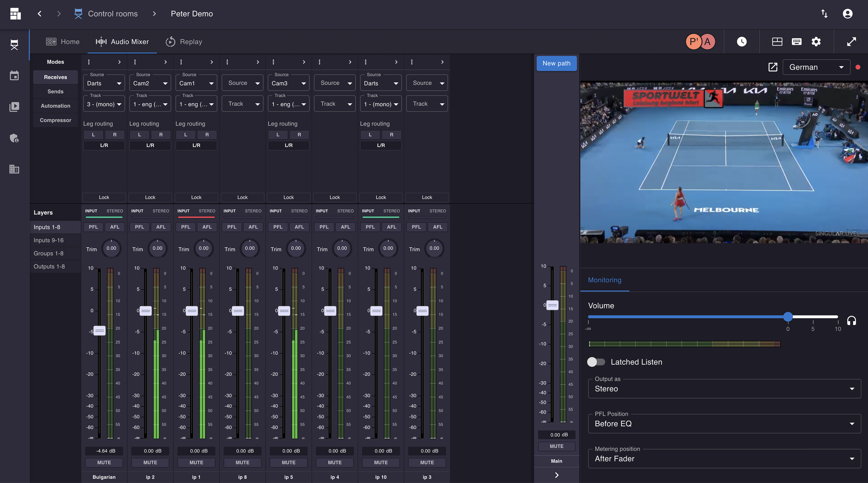
Task: Select the Automation mode
Action: (x=56, y=106)
